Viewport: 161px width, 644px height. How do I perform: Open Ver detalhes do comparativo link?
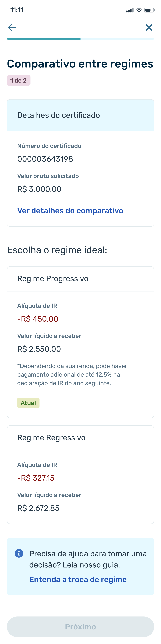(70, 211)
